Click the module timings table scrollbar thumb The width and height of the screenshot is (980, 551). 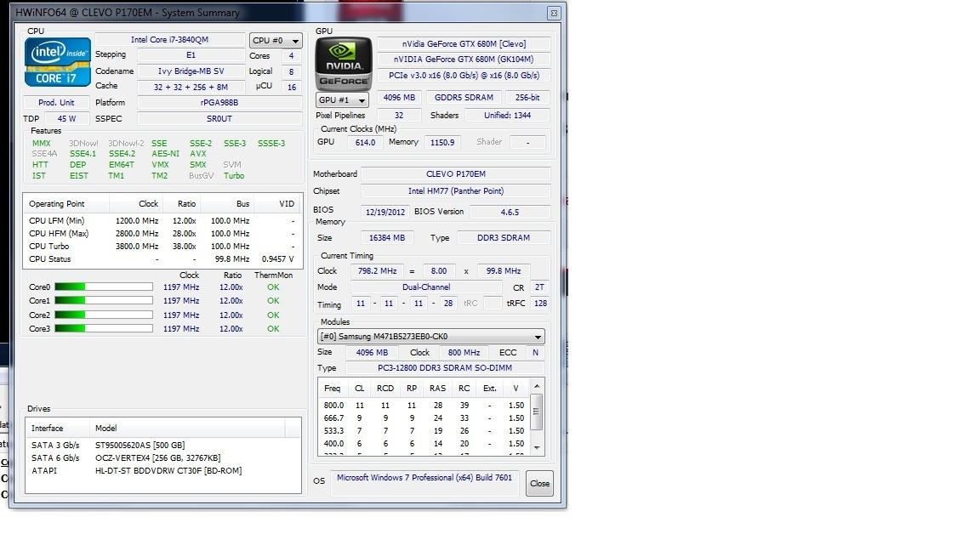(536, 412)
